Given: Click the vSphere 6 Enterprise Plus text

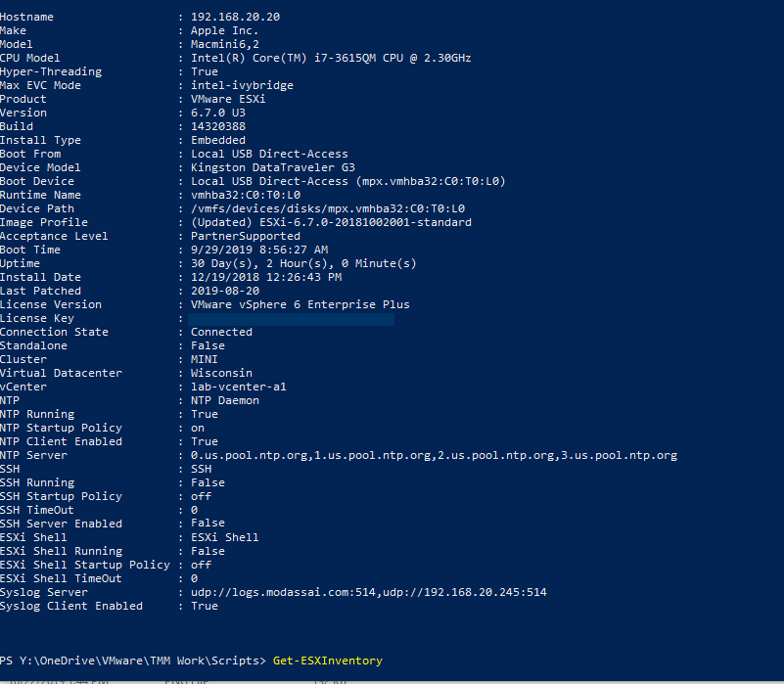Looking at the screenshot, I should click(x=300, y=304).
